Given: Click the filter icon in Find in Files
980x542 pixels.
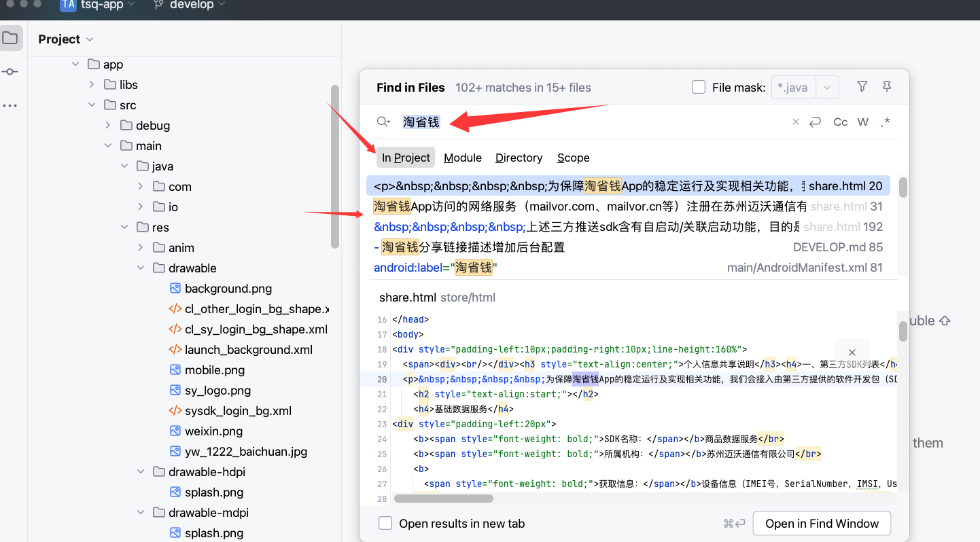Looking at the screenshot, I should [862, 87].
